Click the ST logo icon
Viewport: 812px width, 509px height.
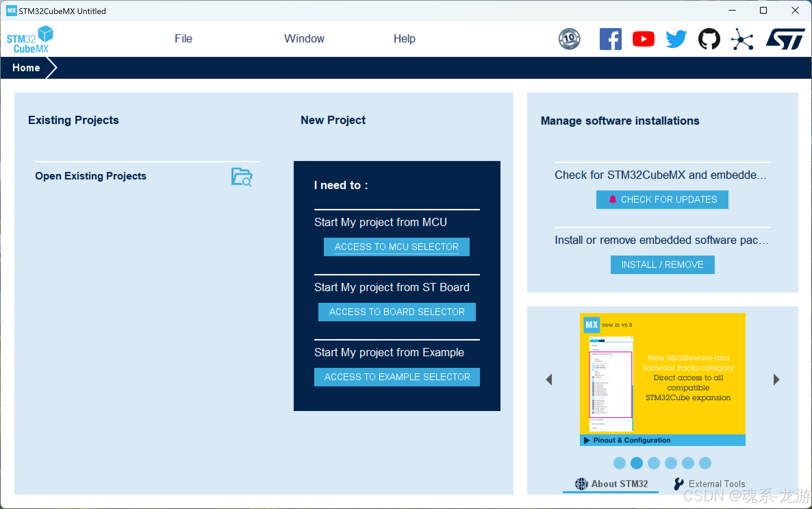[x=785, y=39]
